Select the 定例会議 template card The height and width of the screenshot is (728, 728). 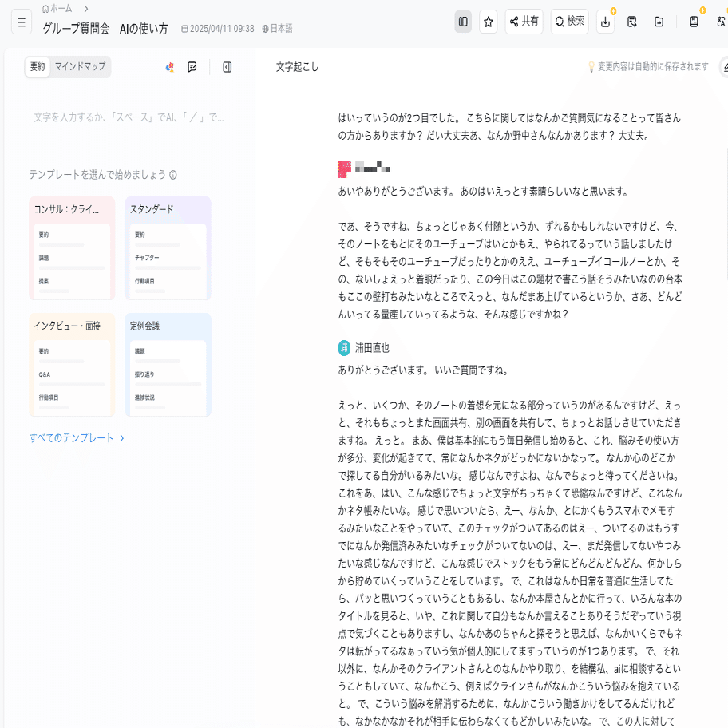[168, 363]
